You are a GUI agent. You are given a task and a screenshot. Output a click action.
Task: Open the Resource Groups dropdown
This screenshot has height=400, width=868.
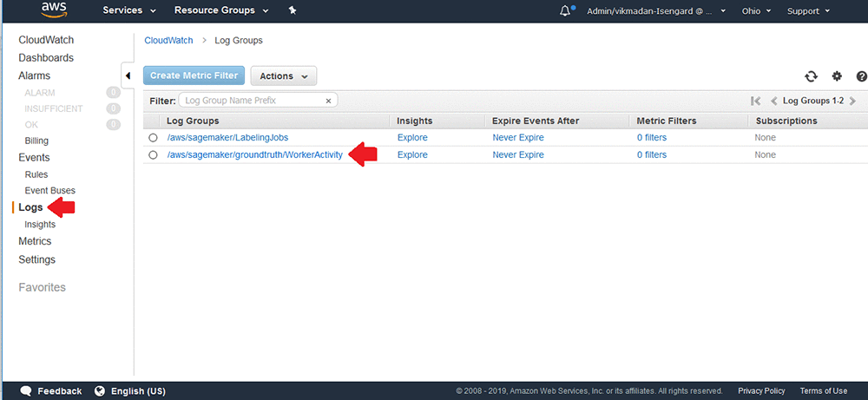(221, 10)
